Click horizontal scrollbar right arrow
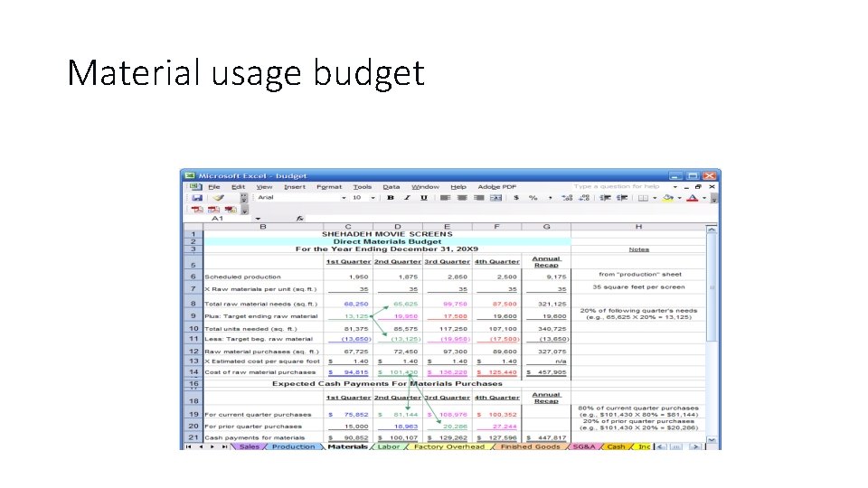This screenshot has height=488, width=868. [x=696, y=446]
